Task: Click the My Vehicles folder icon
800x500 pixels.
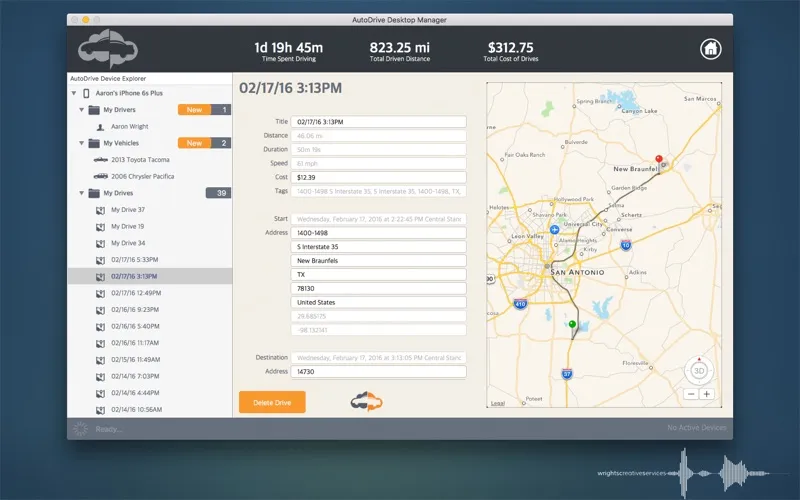Action: click(x=94, y=143)
